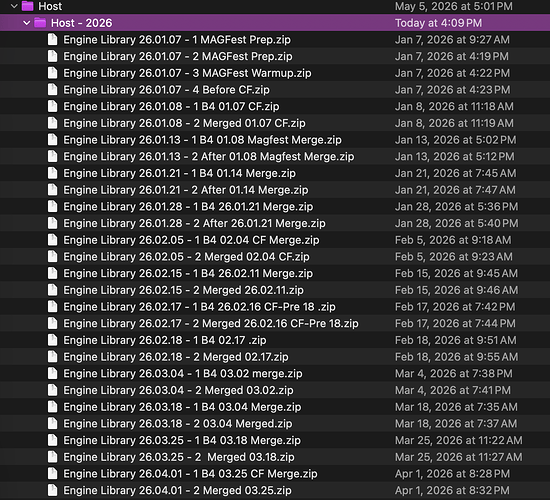
Task: Click the date Jan 7, 2026 at 4:19 PM
Action: click(452, 56)
